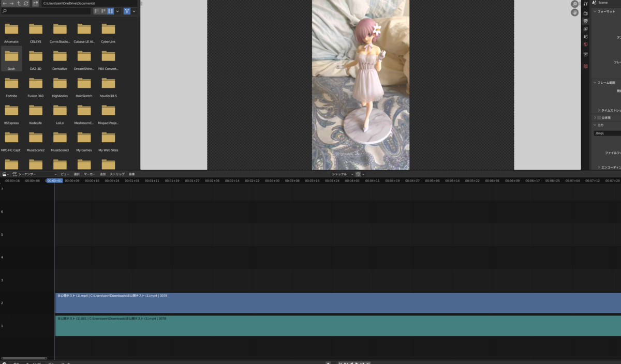Open the Tool properties tab icon
621x364 pixels.
pos(585,4)
